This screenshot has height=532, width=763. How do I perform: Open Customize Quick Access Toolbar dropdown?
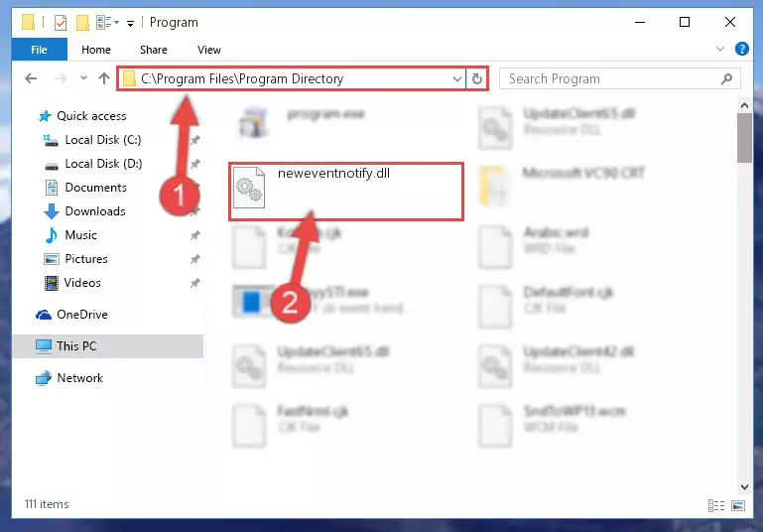[130, 23]
